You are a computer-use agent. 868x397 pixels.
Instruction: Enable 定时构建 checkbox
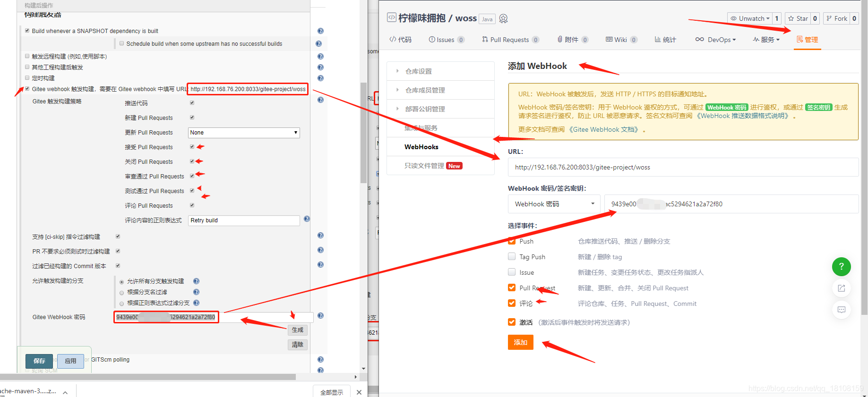coord(27,78)
